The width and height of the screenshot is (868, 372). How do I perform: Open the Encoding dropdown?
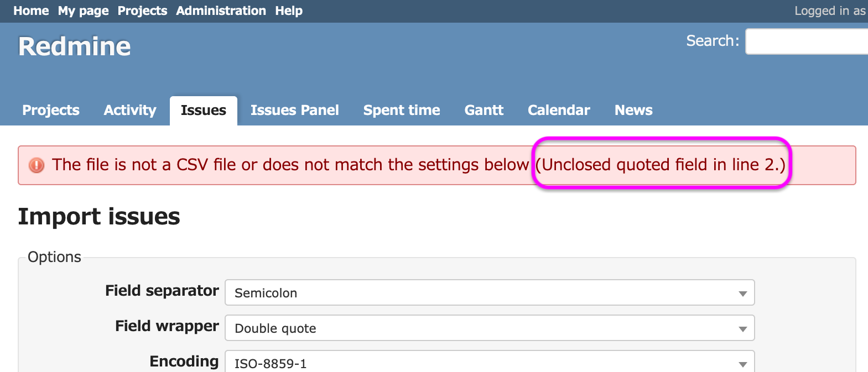point(490,361)
